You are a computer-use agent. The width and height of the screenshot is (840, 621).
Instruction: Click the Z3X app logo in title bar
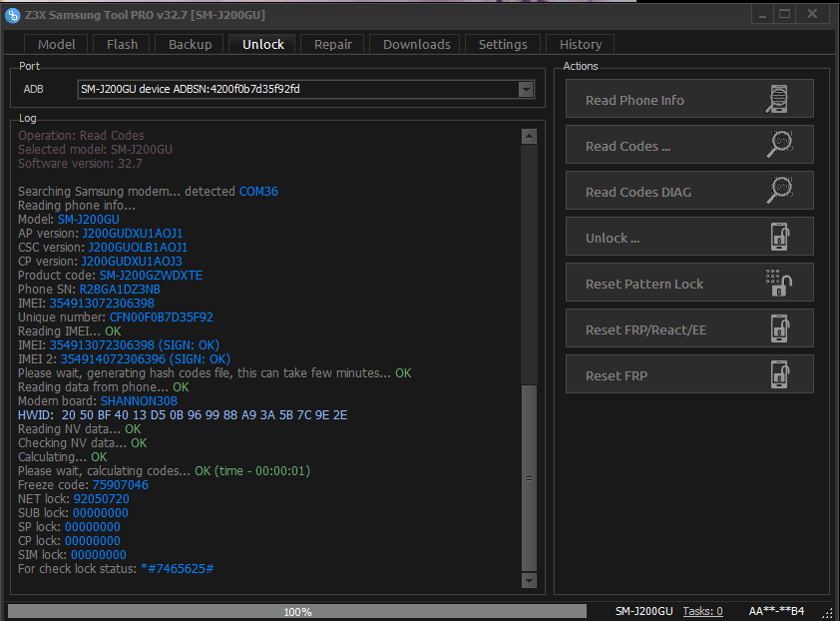click(x=12, y=15)
